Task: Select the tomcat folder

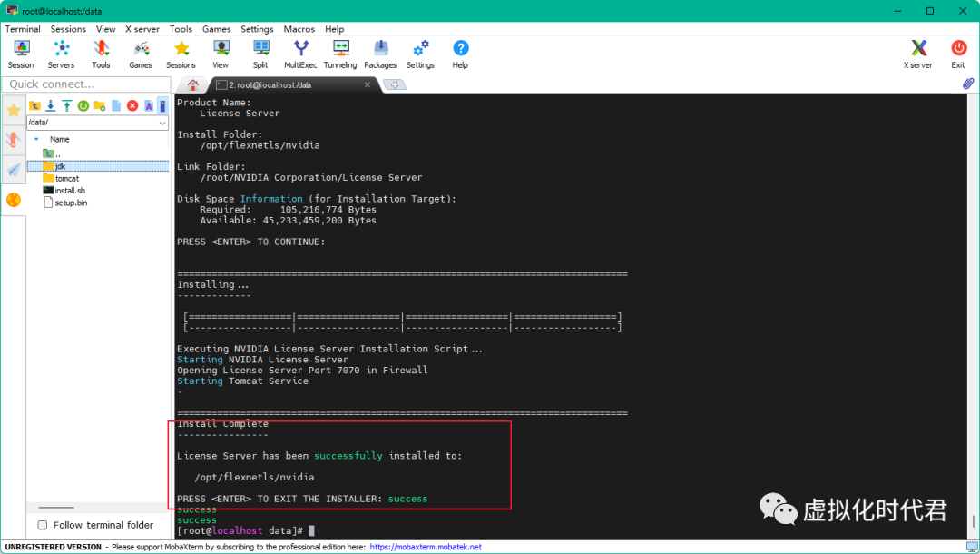Action: [x=66, y=179]
